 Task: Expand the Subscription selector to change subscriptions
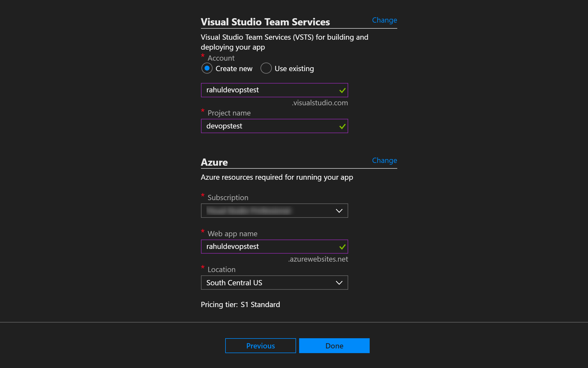click(274, 211)
